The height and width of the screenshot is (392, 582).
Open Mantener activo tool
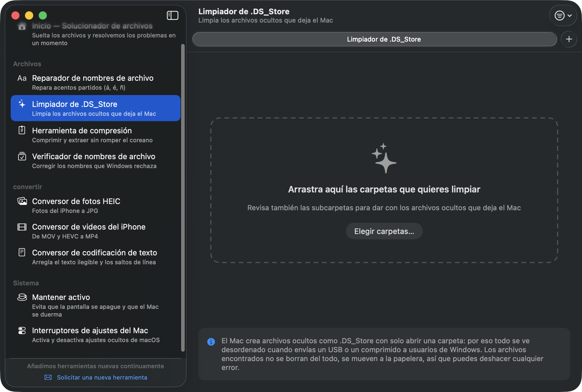pyautogui.click(x=96, y=305)
